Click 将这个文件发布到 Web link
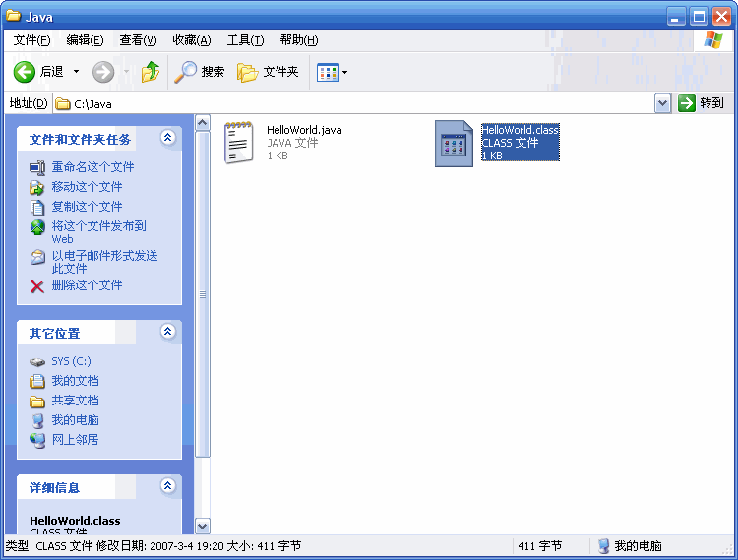Image resolution: width=738 pixels, height=560 pixels. pyautogui.click(x=98, y=232)
